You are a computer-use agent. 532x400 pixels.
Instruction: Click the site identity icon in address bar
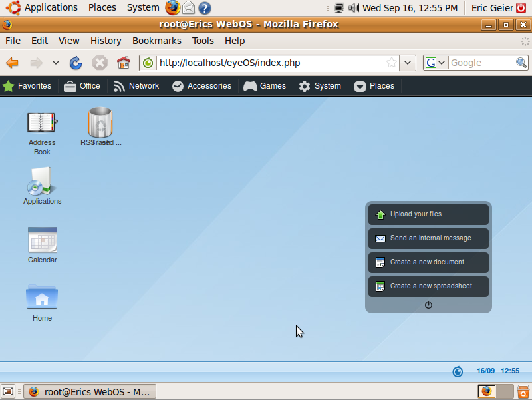(148, 63)
